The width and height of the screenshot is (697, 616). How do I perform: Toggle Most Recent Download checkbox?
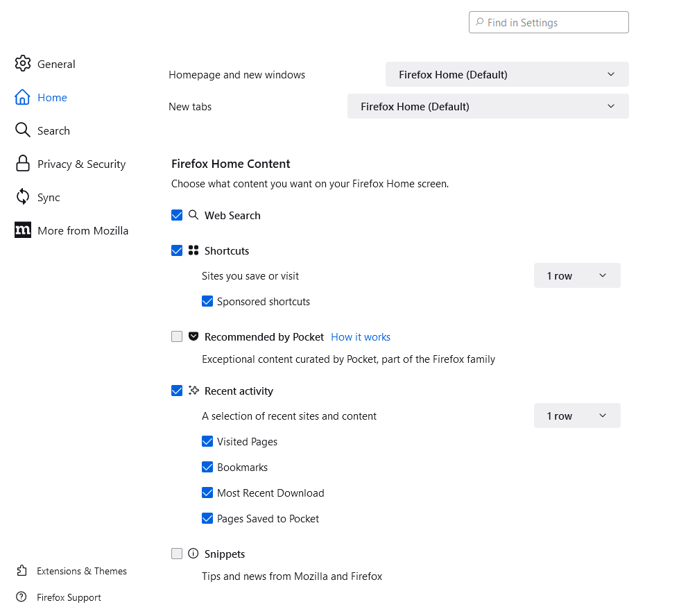pos(207,493)
